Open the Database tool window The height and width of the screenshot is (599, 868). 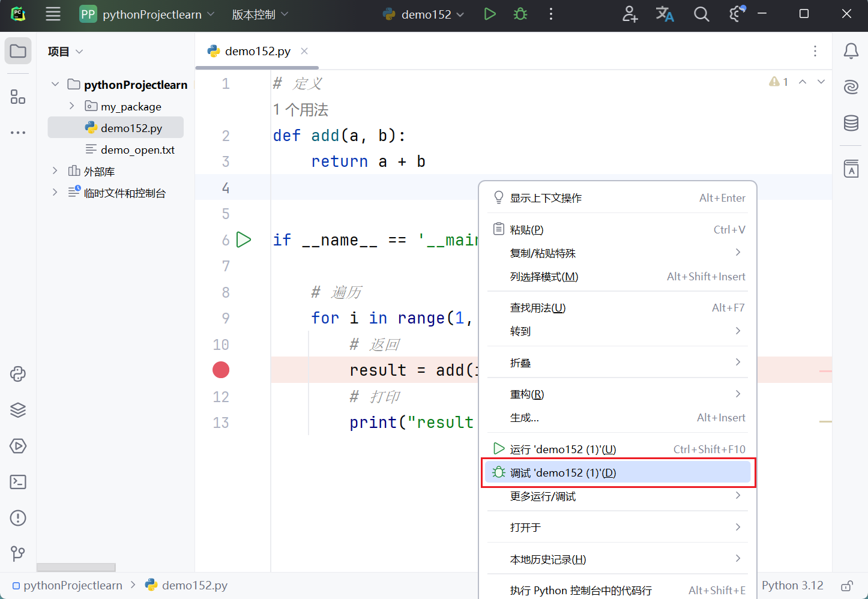(x=851, y=123)
